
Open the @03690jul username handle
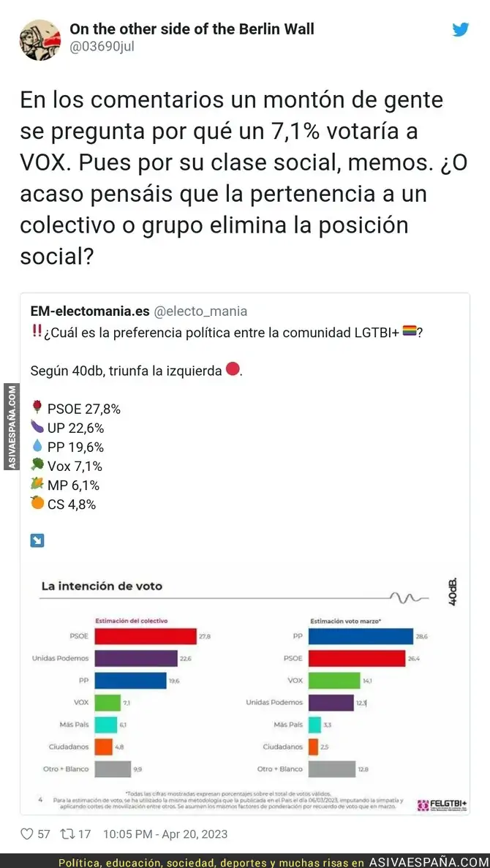tap(102, 48)
